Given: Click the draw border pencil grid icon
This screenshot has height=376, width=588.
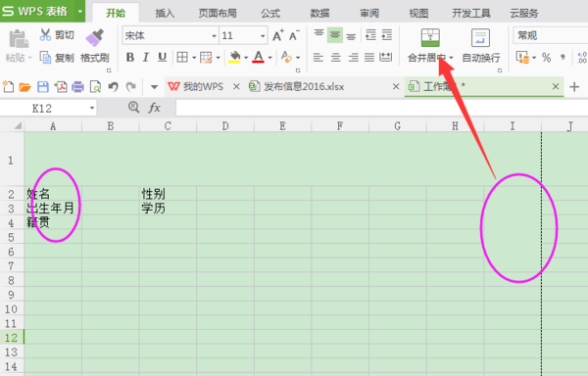Looking at the screenshot, I should pyautogui.click(x=206, y=58).
